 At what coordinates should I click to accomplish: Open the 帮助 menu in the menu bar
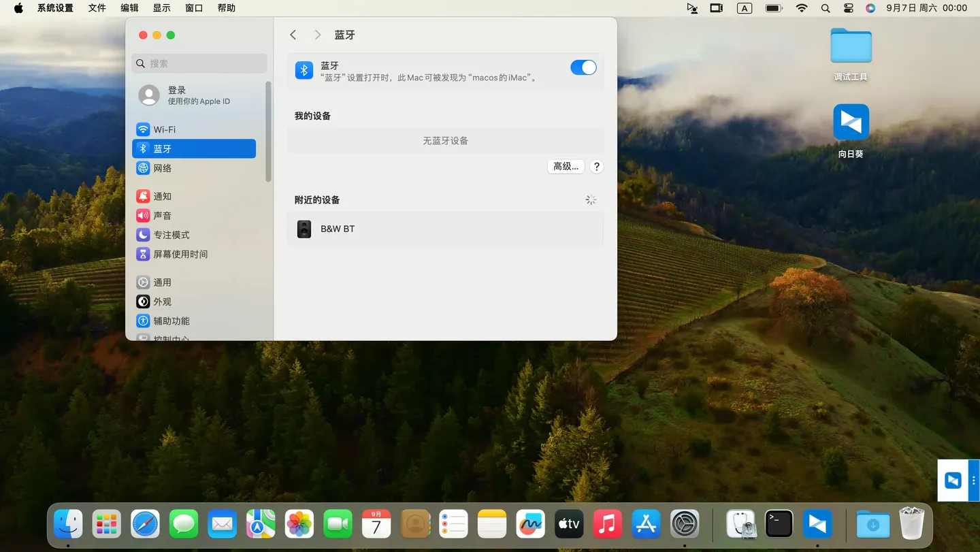pos(227,7)
